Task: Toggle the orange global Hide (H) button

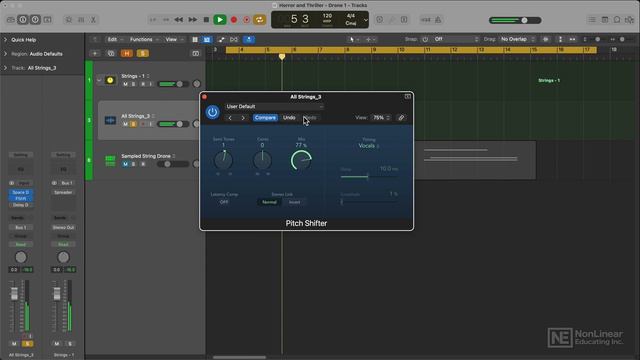Action: coord(127,53)
